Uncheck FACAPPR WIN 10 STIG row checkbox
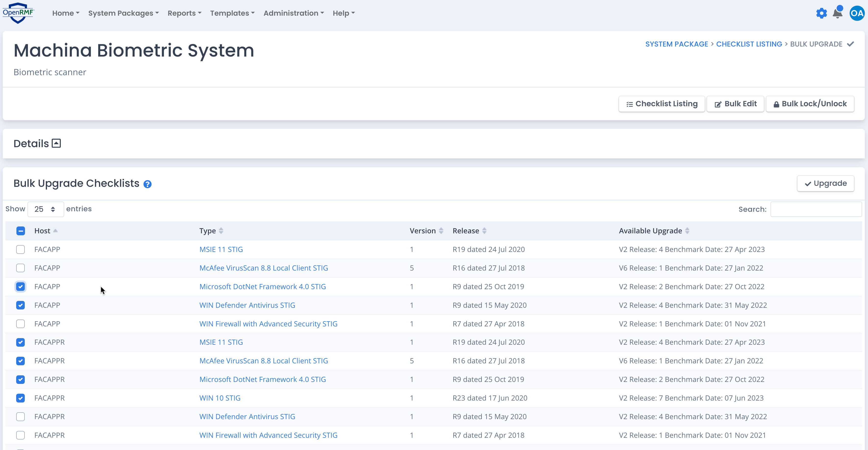This screenshot has width=868, height=450. tap(21, 398)
